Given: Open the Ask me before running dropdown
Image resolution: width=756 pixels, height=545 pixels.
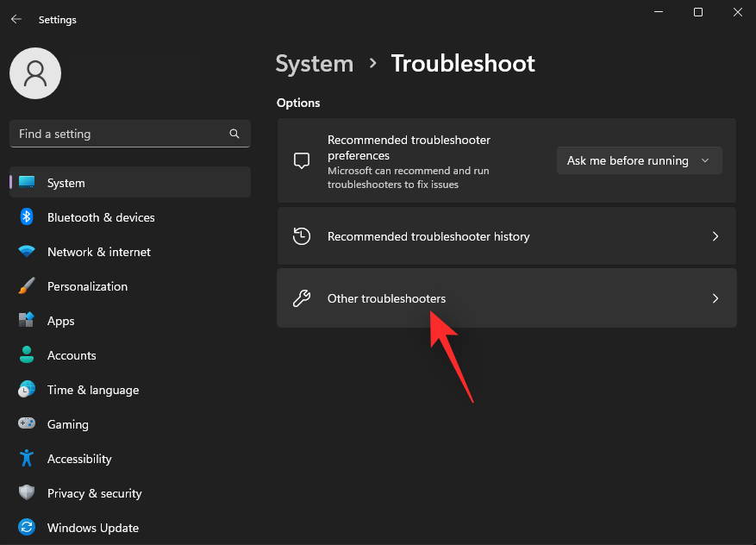Looking at the screenshot, I should 639,160.
